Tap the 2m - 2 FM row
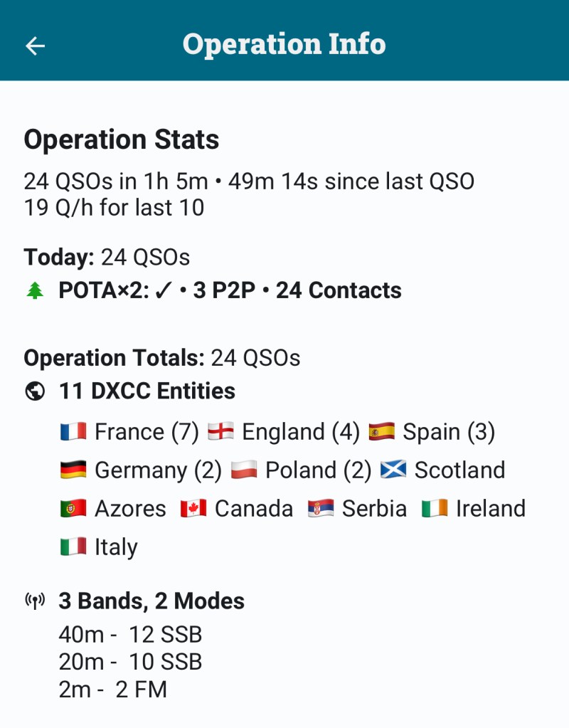569x728 pixels. point(113,689)
